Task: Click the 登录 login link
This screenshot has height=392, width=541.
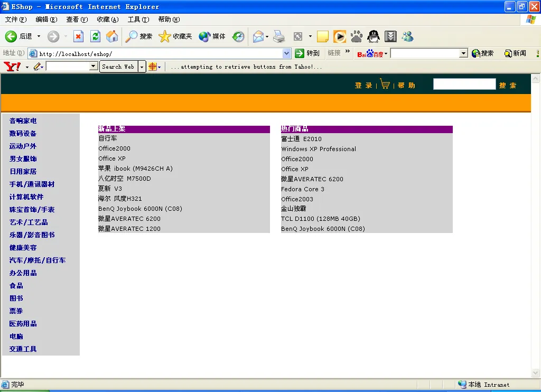Action: pyautogui.click(x=363, y=85)
